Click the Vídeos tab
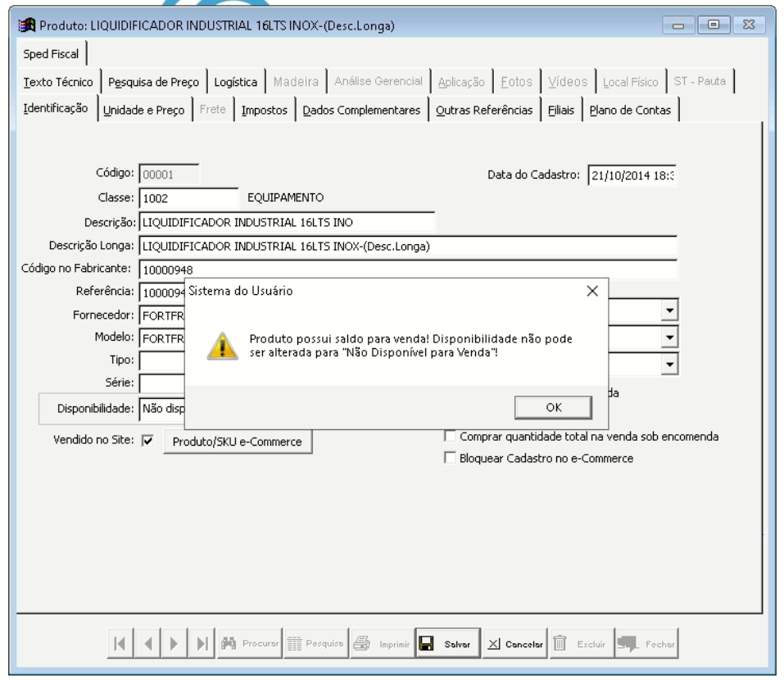784x680 pixels. (x=568, y=81)
